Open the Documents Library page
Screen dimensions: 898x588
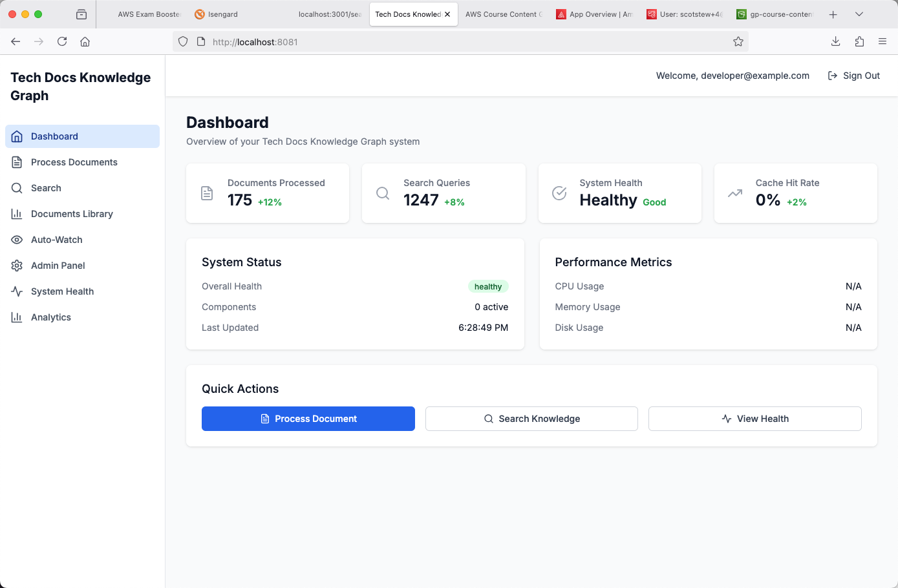72,214
